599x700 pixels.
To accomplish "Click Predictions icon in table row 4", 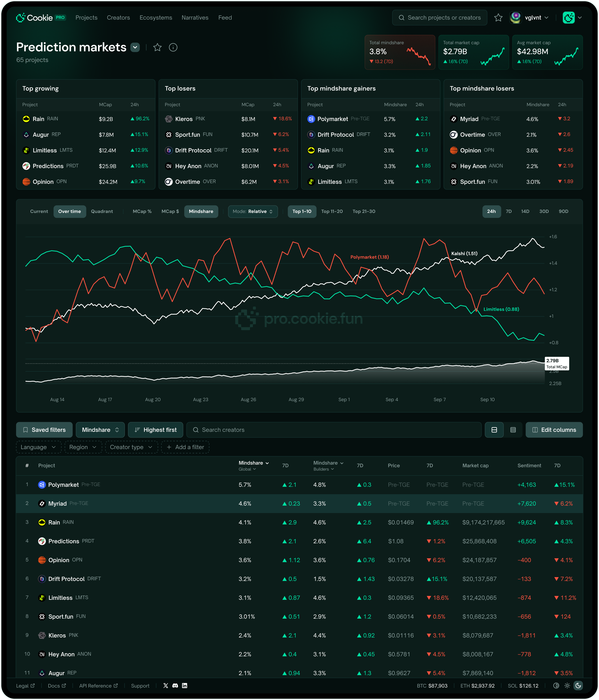I will point(42,541).
